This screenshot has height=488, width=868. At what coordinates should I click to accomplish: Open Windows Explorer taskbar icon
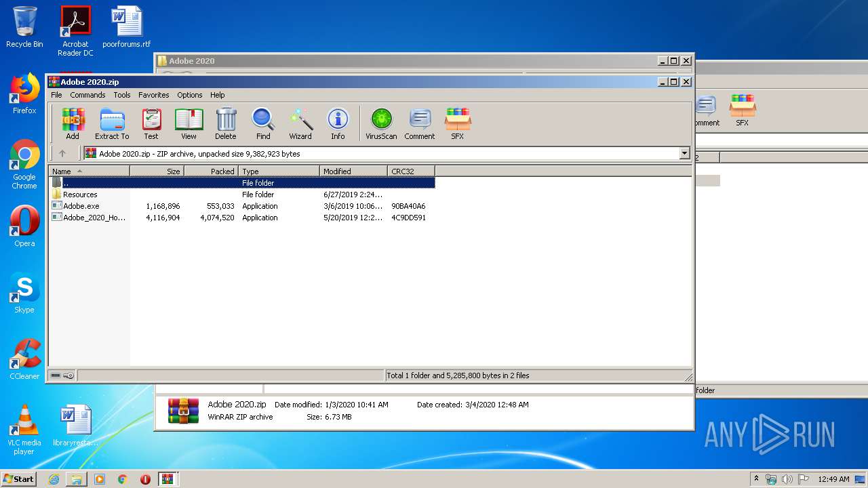coord(77,479)
